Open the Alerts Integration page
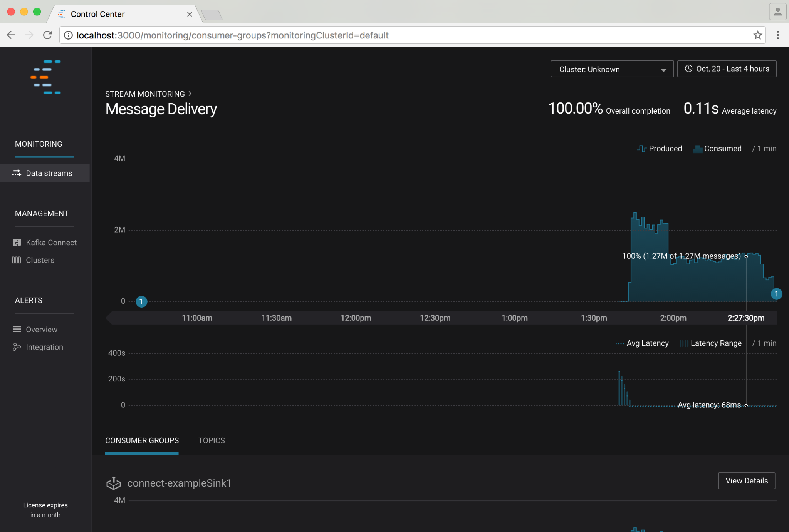Viewport: 789px width, 532px height. 44,347
